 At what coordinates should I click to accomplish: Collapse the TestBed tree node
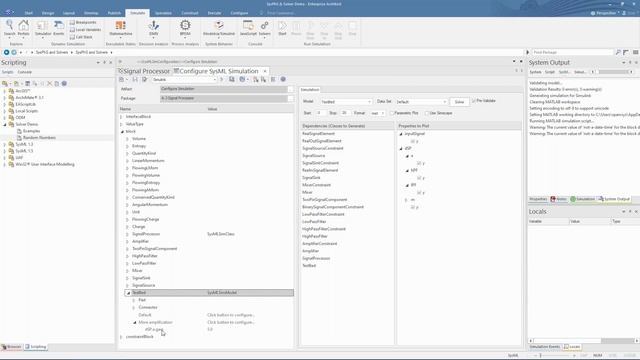128,293
